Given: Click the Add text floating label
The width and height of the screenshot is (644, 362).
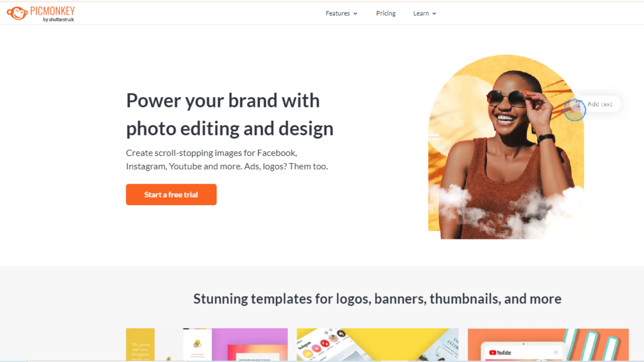Looking at the screenshot, I should 600,104.
